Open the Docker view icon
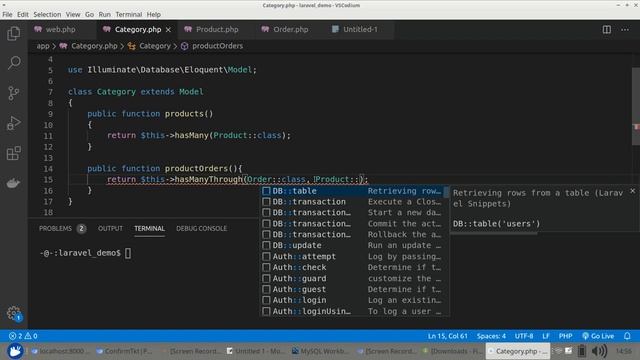The image size is (640, 360). (13, 183)
